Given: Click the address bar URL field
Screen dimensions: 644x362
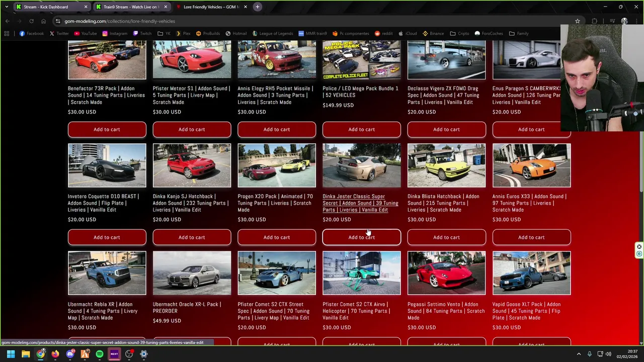Looking at the screenshot, I should (312, 21).
